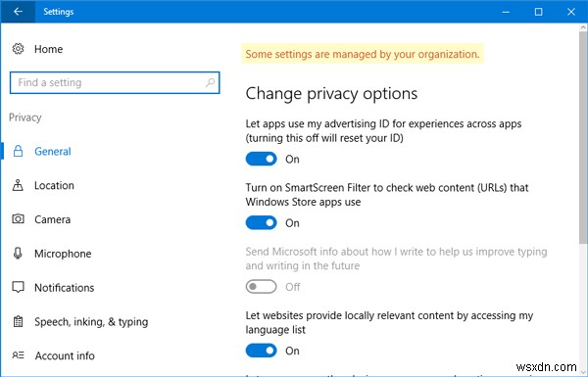588x377 pixels.
Task: Click the search magnifier icon
Action: coord(210,82)
